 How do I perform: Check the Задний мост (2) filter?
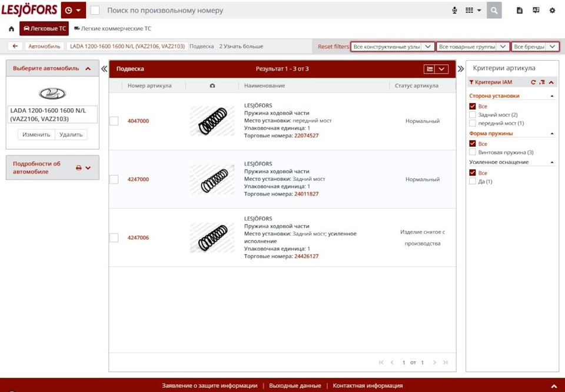pos(473,115)
